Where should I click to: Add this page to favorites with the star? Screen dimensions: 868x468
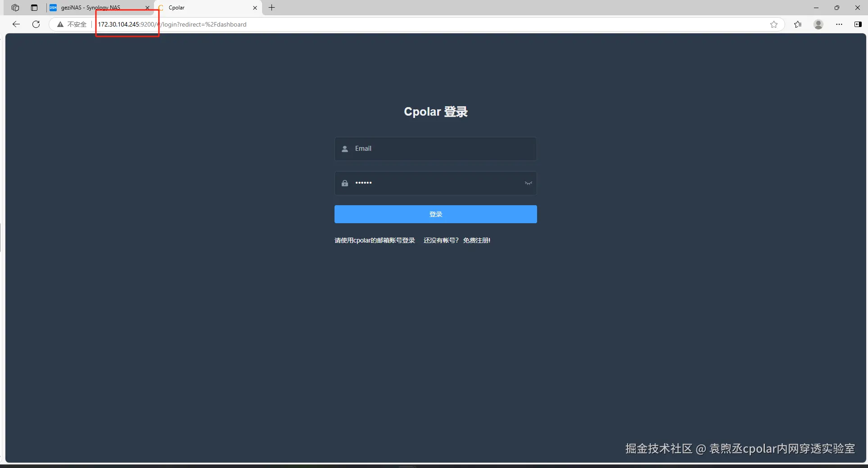click(774, 24)
